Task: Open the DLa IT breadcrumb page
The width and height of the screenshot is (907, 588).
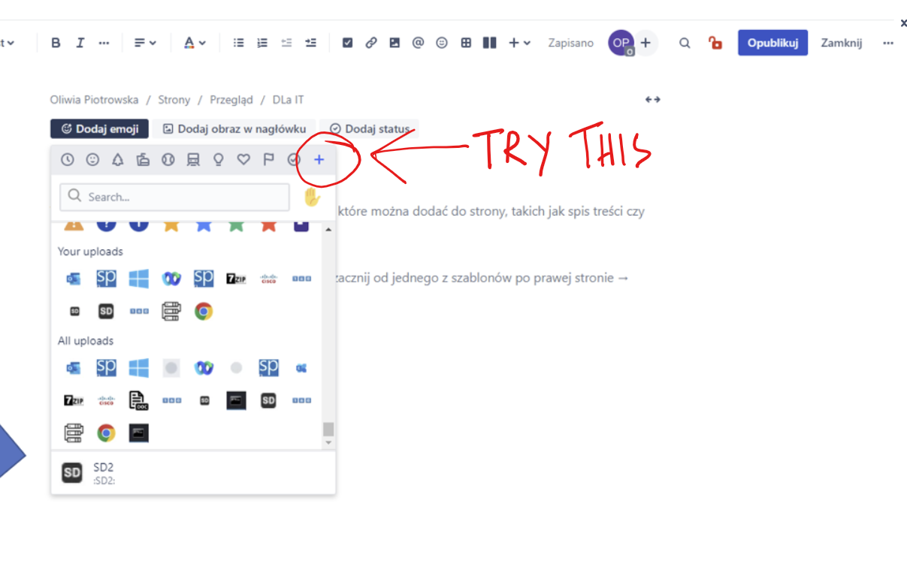Action: click(288, 99)
